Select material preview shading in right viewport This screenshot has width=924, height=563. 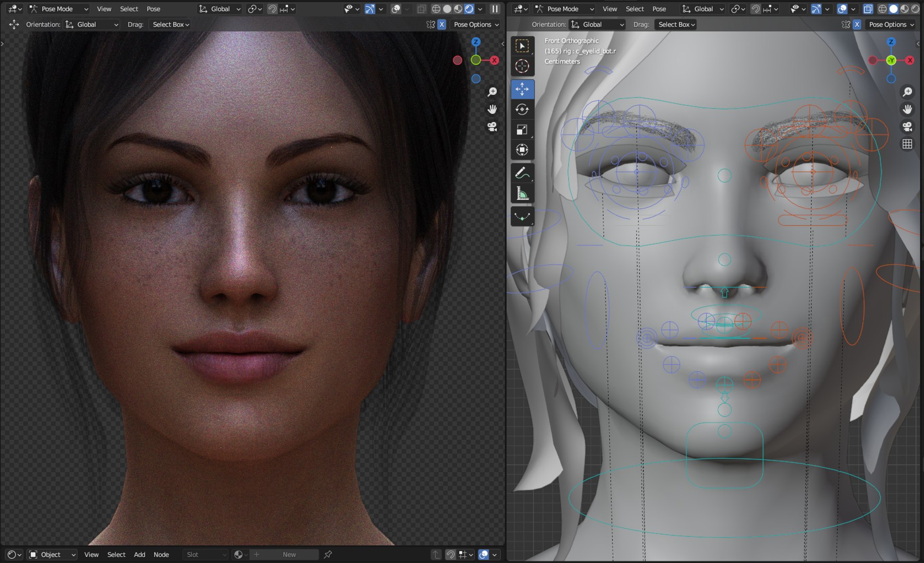tap(904, 9)
